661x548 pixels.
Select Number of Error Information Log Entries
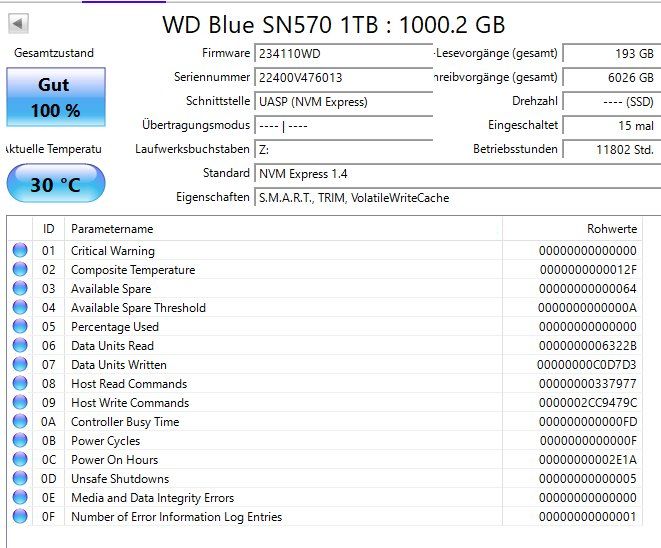click(176, 517)
